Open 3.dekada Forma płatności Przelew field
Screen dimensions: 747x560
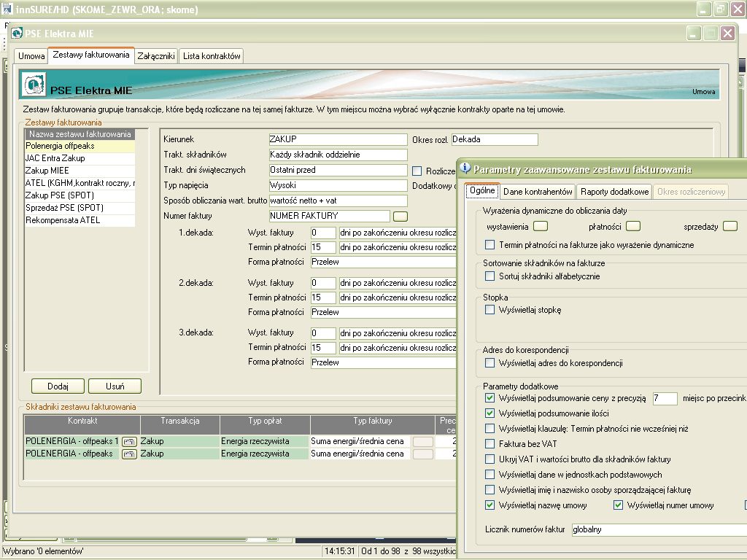pyautogui.click(x=384, y=362)
